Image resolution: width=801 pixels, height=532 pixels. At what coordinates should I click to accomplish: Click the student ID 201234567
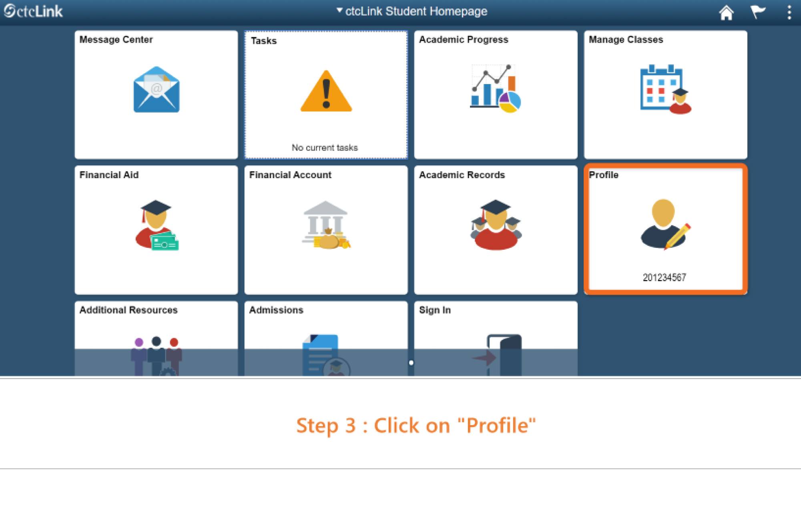pos(664,277)
